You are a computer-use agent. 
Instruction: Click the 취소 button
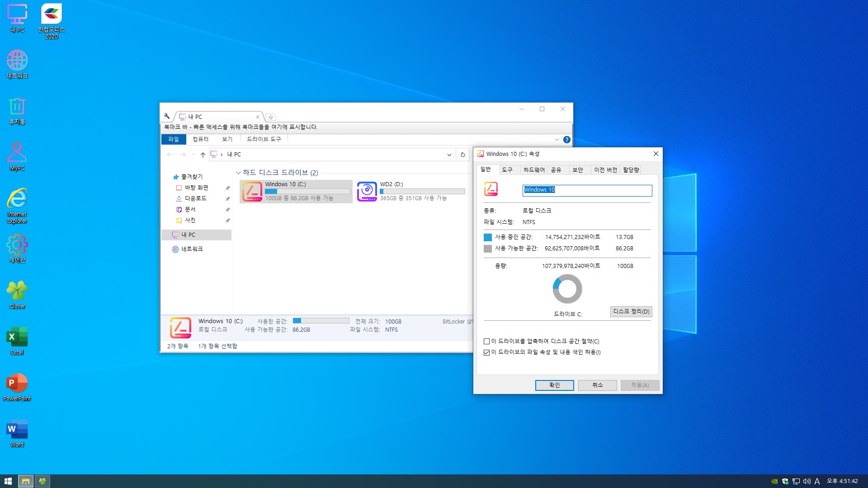(x=597, y=385)
